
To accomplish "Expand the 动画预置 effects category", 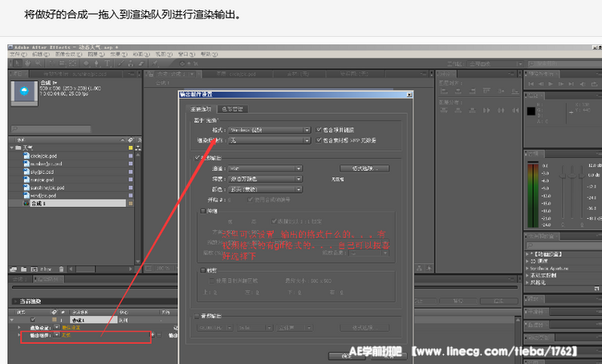I will [527, 254].
